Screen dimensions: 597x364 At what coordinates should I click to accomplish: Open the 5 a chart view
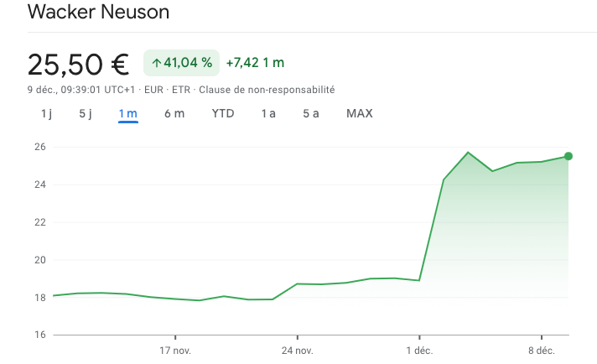point(311,113)
